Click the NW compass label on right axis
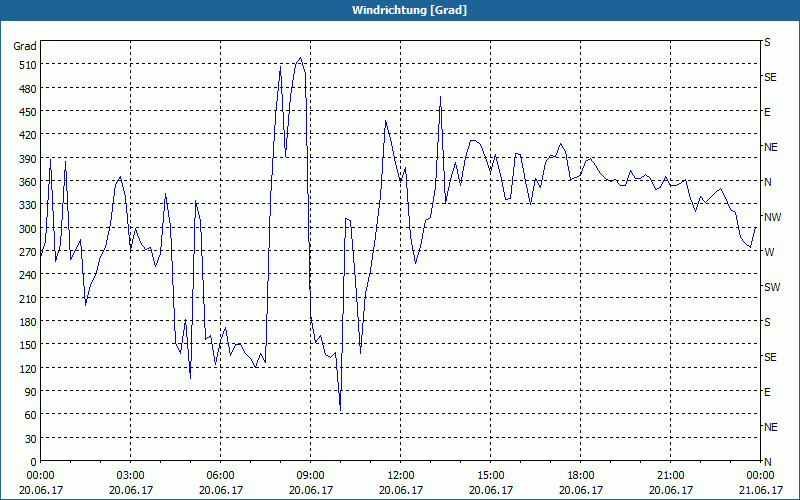The width and height of the screenshot is (800, 500). point(772,217)
